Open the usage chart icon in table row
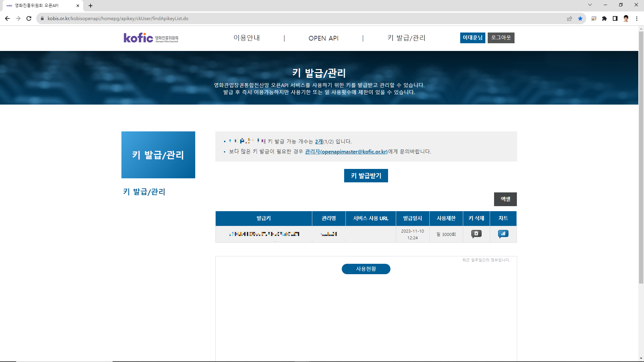The width and height of the screenshot is (644, 362). click(503, 234)
